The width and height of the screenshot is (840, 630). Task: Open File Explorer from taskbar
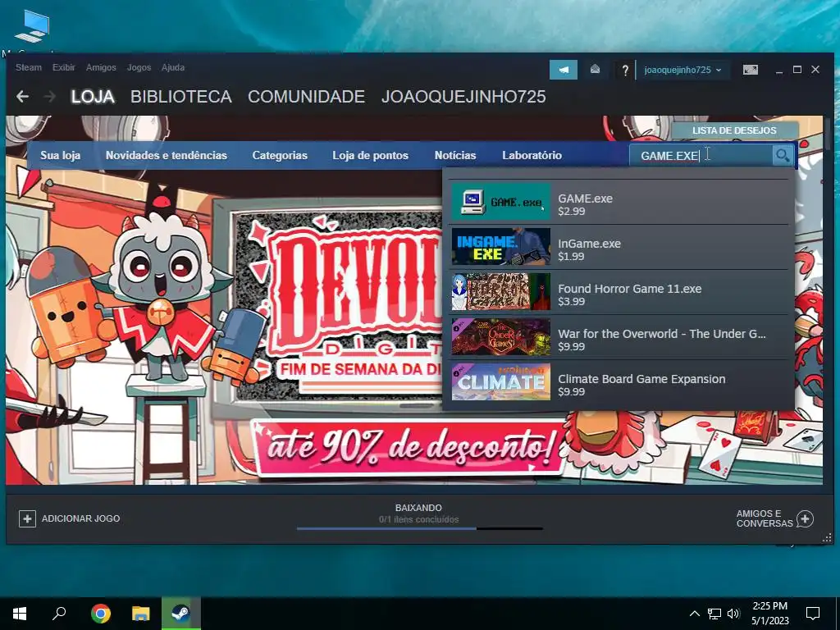140,614
